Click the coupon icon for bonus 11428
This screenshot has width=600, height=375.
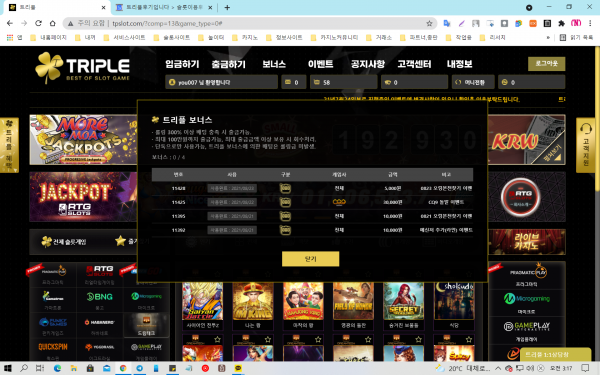click(285, 188)
